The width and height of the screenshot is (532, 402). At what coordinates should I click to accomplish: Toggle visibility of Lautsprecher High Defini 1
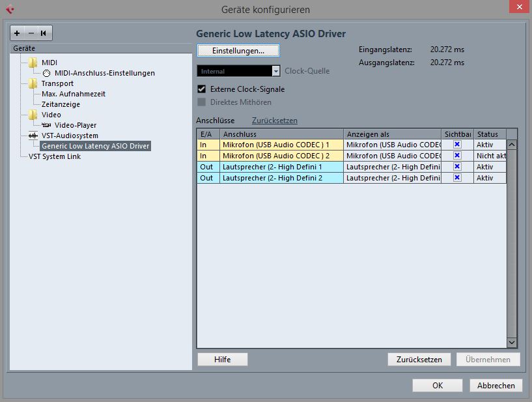pos(457,166)
